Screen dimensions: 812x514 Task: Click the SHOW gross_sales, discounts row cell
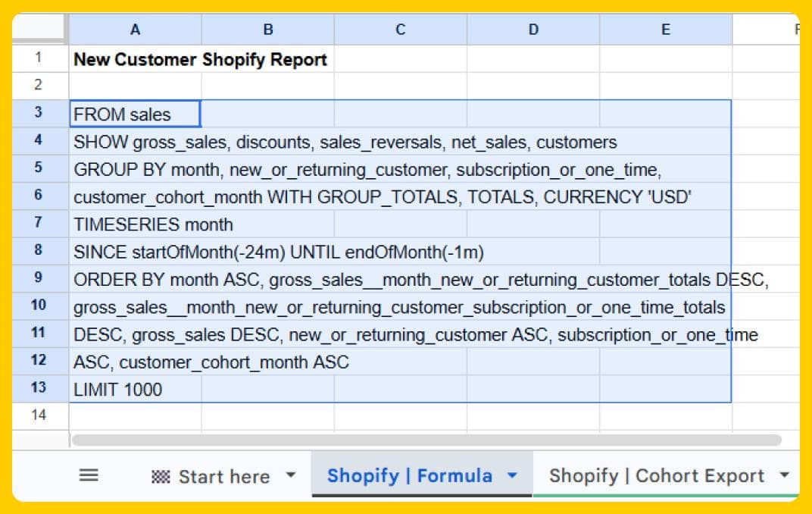coord(135,142)
